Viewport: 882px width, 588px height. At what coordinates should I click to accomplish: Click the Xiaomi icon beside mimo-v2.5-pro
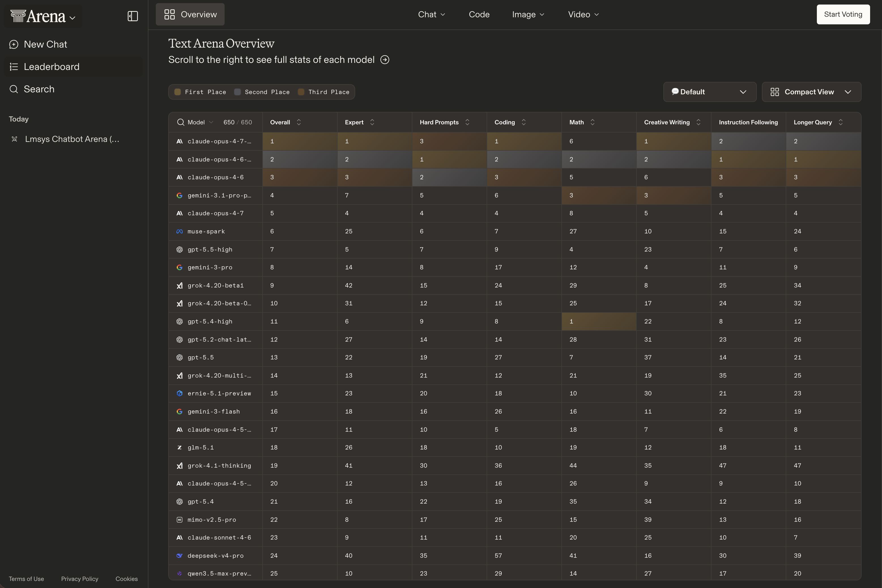pos(180,520)
